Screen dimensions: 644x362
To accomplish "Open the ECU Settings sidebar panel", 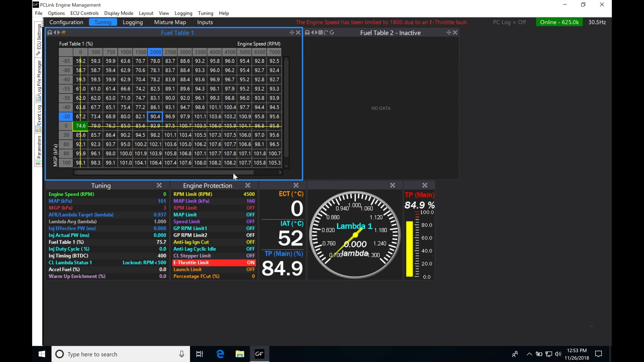I will 39,40.
